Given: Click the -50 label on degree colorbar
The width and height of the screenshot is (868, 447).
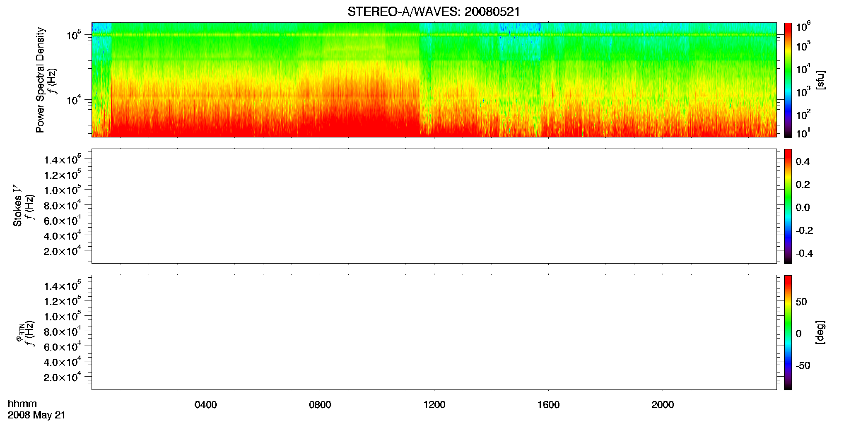Looking at the screenshot, I should 803,366.
